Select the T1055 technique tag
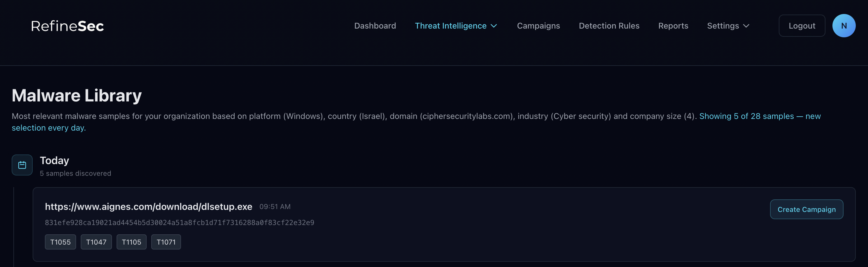868x267 pixels. [x=60, y=242]
